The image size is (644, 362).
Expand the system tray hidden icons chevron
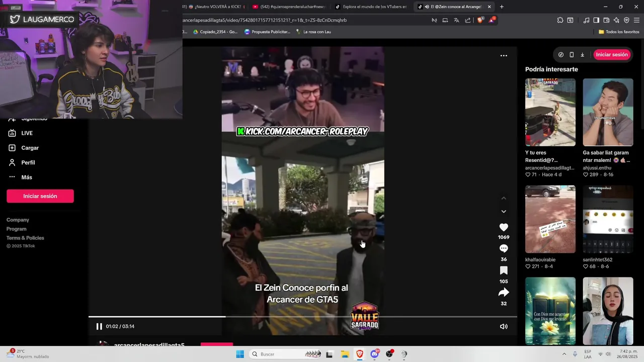pyautogui.click(x=563, y=354)
